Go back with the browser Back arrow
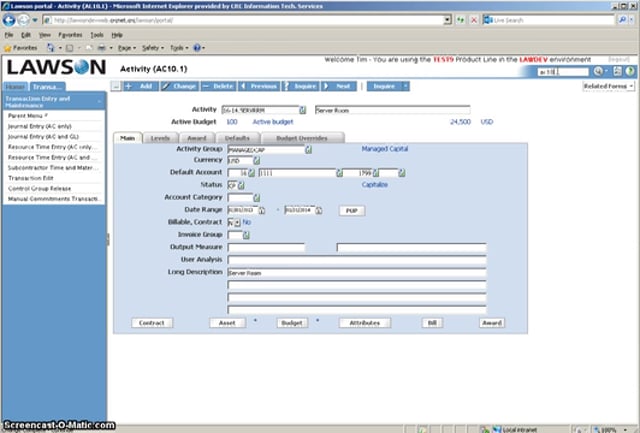 (9, 20)
